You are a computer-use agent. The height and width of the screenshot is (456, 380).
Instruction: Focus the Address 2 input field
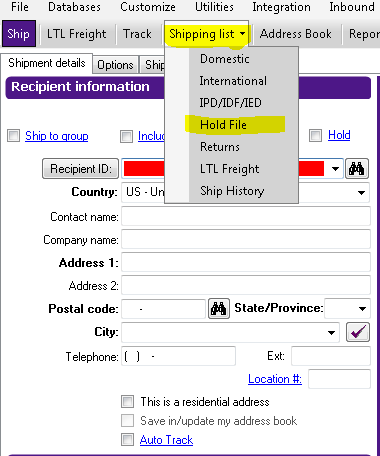[246, 285]
